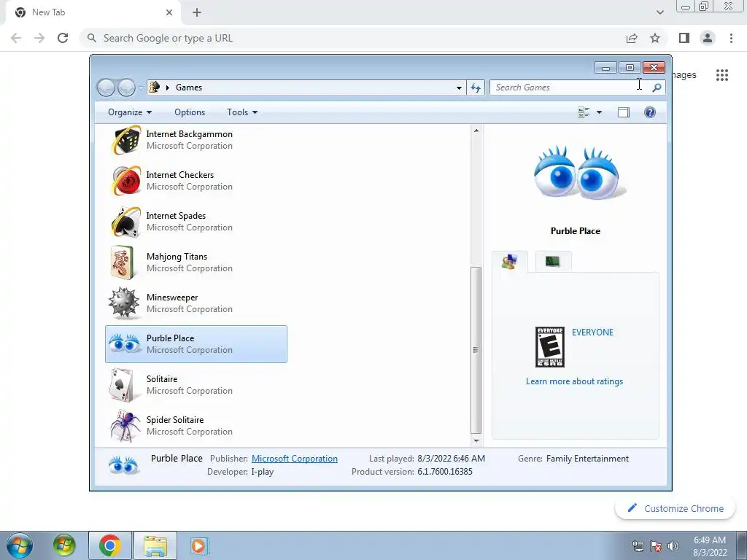Screen dimensions: 747x560
Task: Close the New Tab tab
Action: 169,12
